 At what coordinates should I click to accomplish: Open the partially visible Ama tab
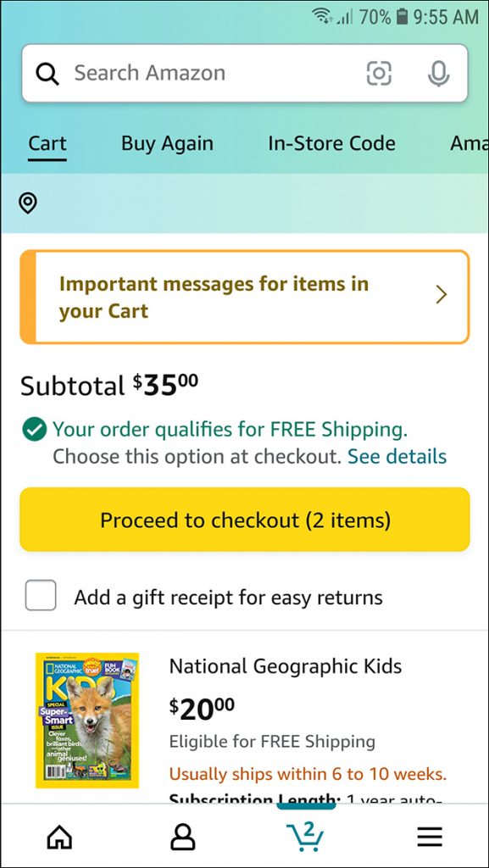pyautogui.click(x=469, y=143)
